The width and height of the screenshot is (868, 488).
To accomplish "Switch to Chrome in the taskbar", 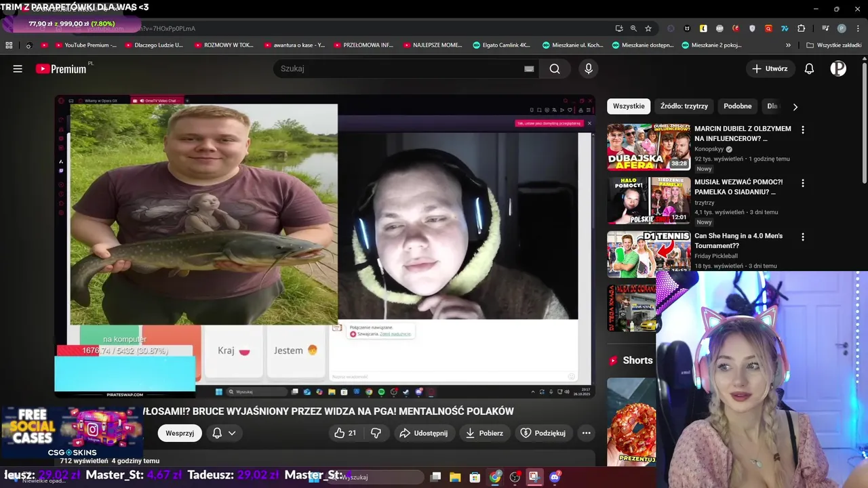I will tap(495, 477).
